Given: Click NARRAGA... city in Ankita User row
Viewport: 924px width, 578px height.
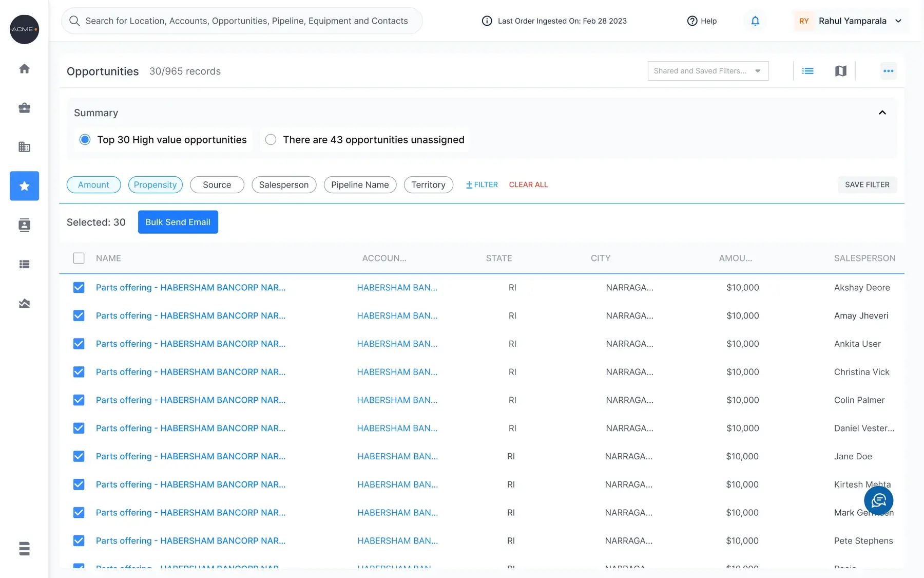Looking at the screenshot, I should tap(629, 344).
